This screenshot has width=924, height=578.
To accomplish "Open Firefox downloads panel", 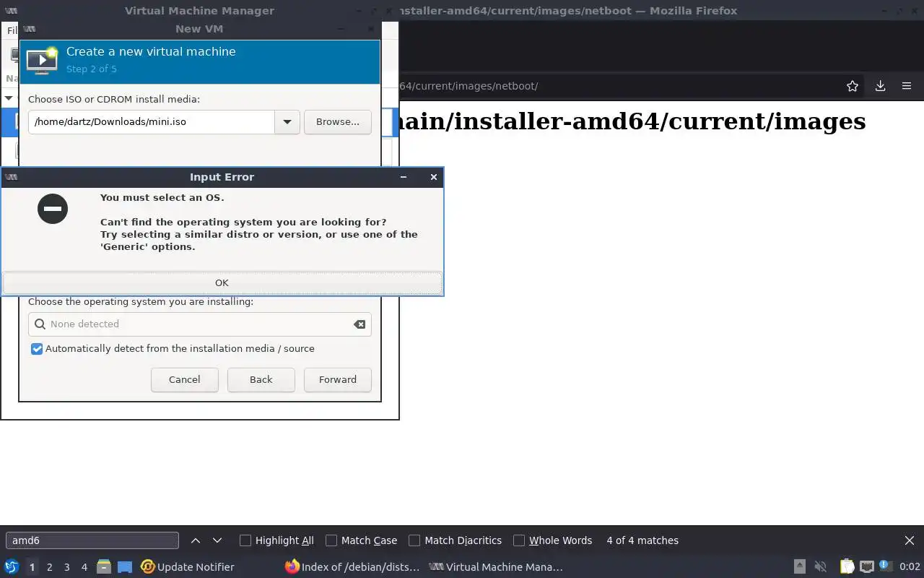I will point(880,86).
